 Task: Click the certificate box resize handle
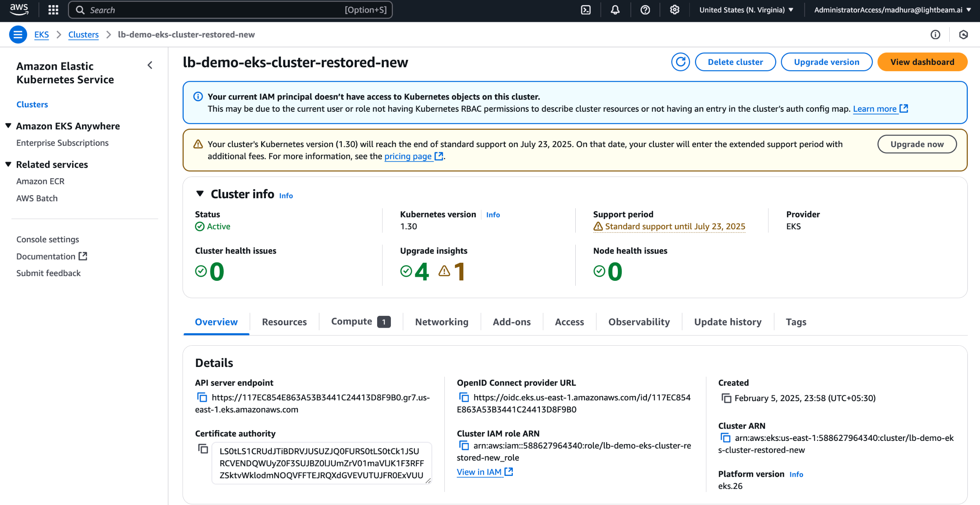point(428,480)
